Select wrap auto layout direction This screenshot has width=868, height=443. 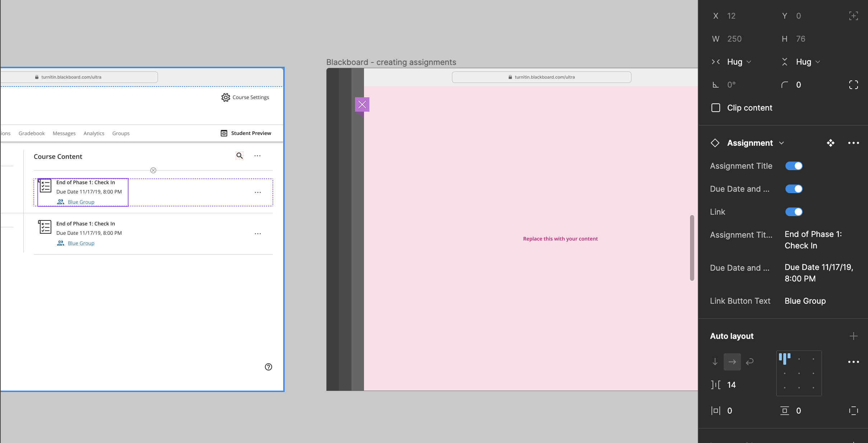pyautogui.click(x=750, y=362)
